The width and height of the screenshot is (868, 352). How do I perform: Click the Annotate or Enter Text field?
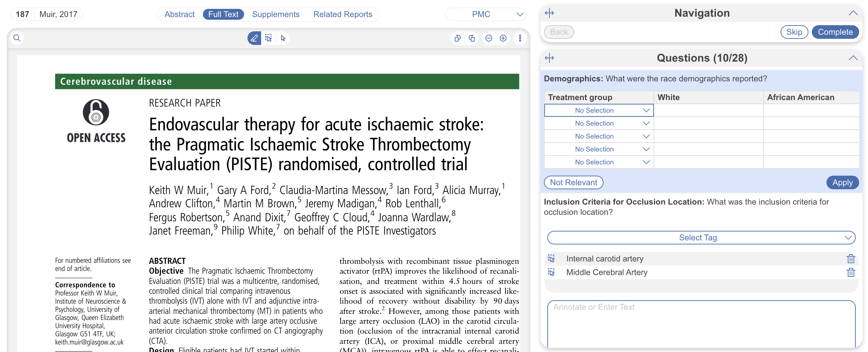click(701, 323)
